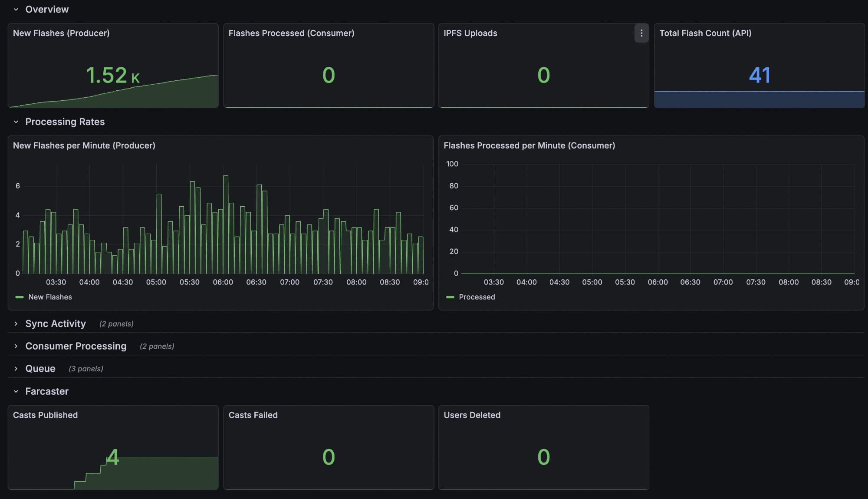Toggle the New Flashes legend series

(x=50, y=297)
